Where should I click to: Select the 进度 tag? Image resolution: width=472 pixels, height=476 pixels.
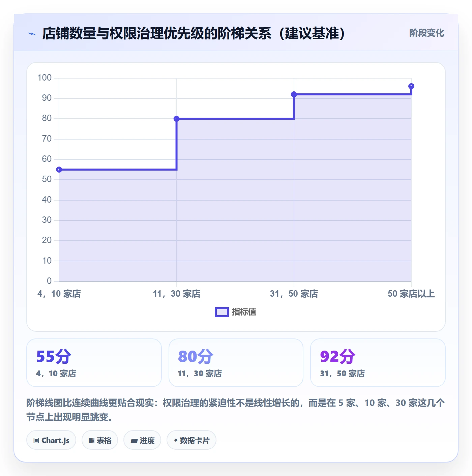[142, 440]
